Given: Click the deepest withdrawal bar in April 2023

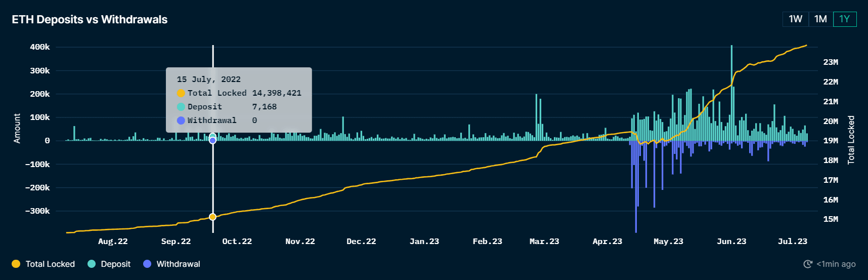Looking at the screenshot, I should coord(636,186).
